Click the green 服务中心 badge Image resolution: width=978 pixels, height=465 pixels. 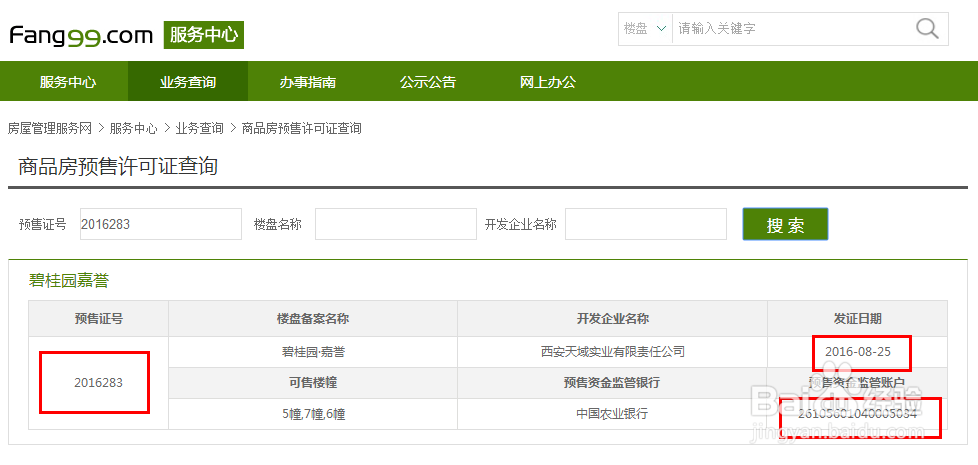[x=203, y=35]
